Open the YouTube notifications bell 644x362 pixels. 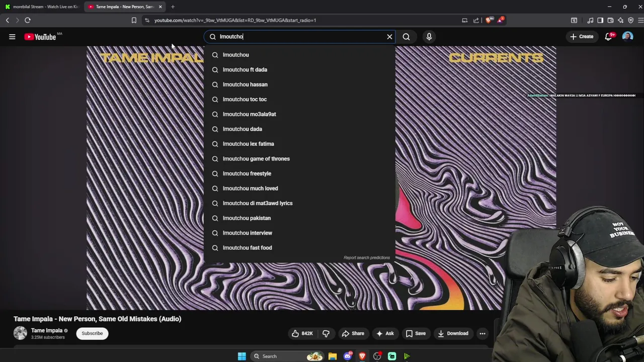pyautogui.click(x=609, y=37)
